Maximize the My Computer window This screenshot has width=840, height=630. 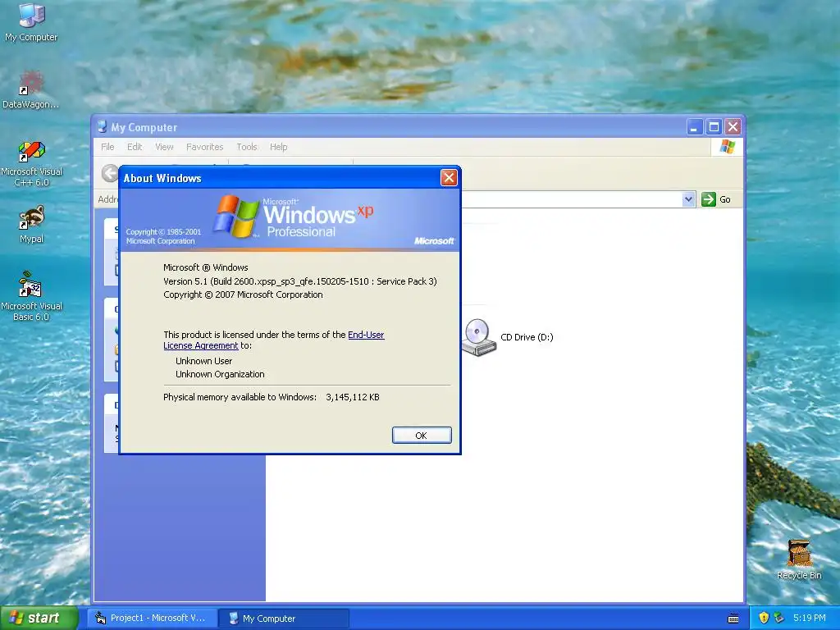point(714,127)
